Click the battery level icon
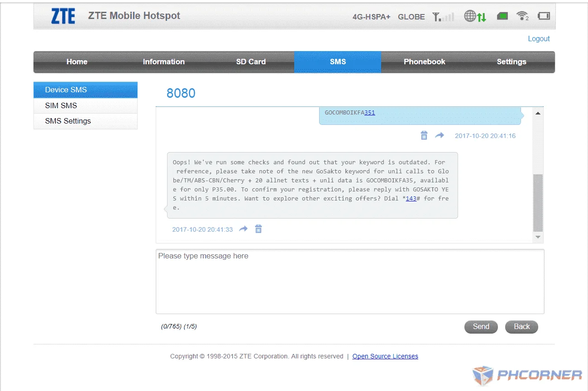The height and width of the screenshot is (391, 588). tap(544, 16)
